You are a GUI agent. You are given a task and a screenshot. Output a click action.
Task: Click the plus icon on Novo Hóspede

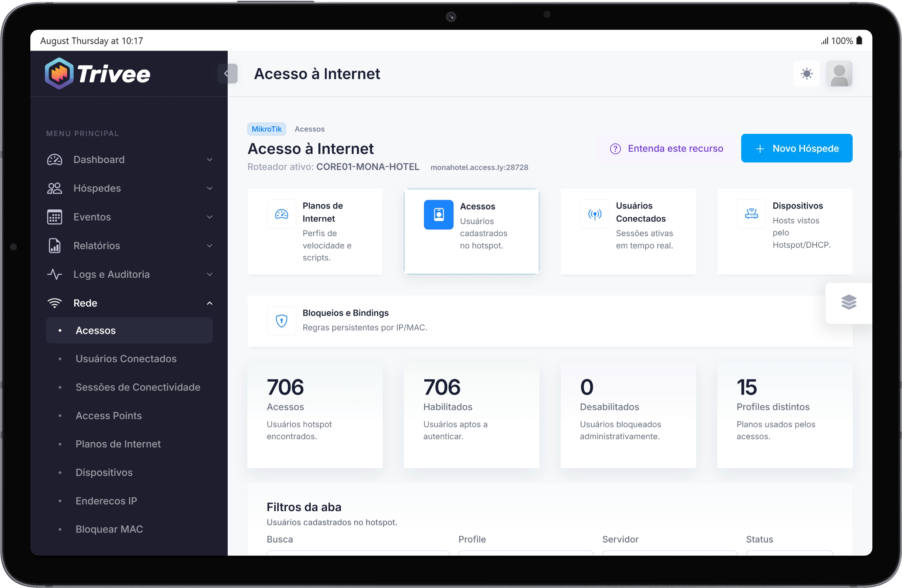(760, 149)
